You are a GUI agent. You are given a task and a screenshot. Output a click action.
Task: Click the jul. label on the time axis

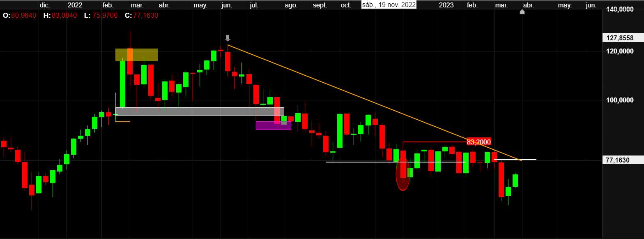(254, 5)
